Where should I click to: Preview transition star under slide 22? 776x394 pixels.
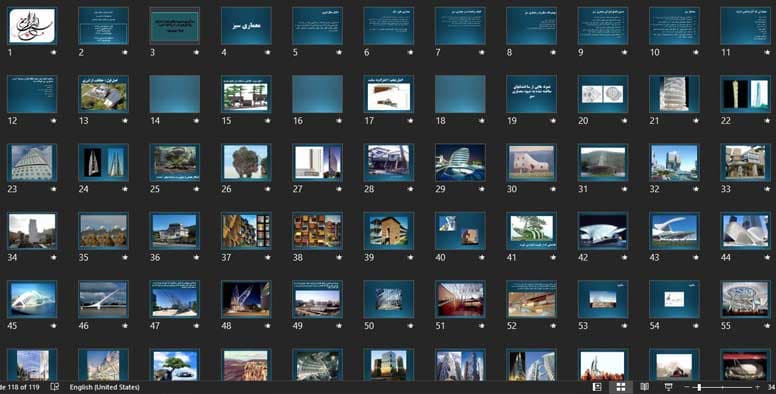coord(767,120)
